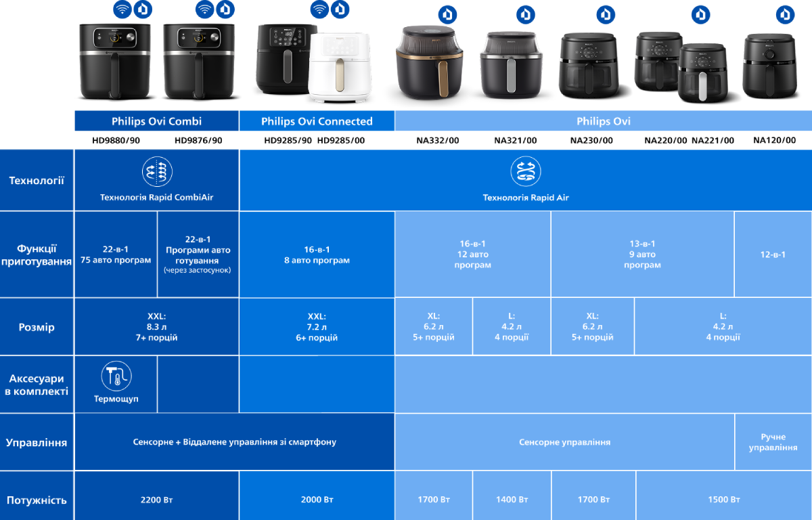Click the 22-в-1 75 авто програм cell
812x520 pixels.
tap(116, 255)
